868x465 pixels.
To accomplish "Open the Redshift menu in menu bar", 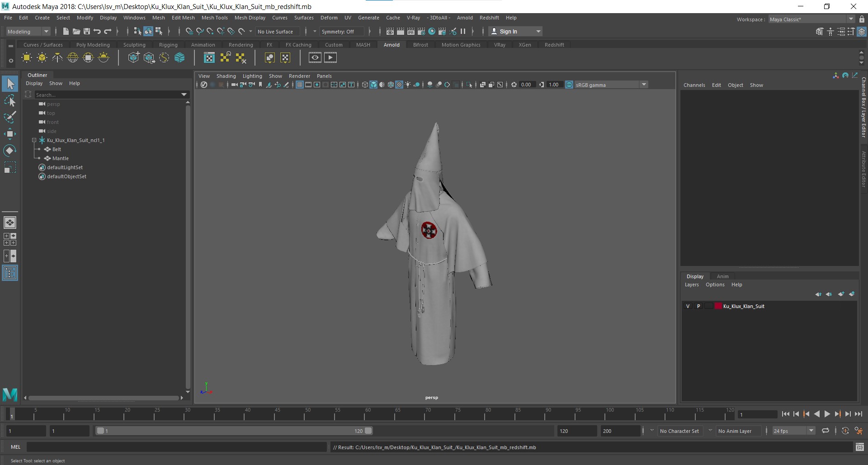I will 489,18.
